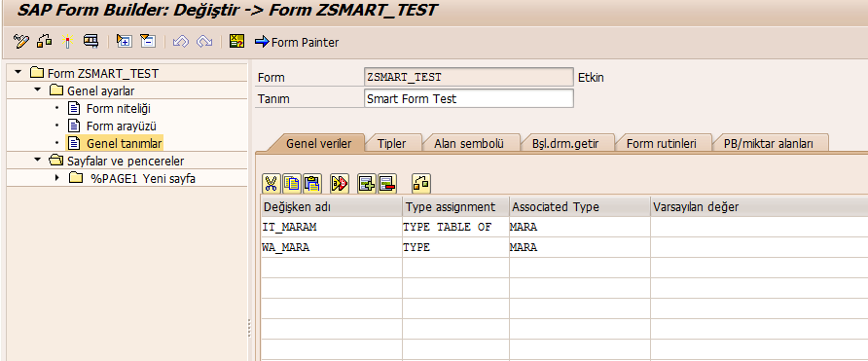
Task: Click the cut scissors icon above table
Action: [271, 183]
